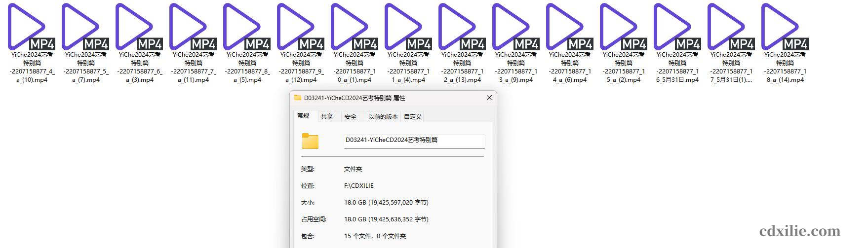
Task: Select the MP4 file ending 5_a_(7).mp4
Action: coord(85,43)
